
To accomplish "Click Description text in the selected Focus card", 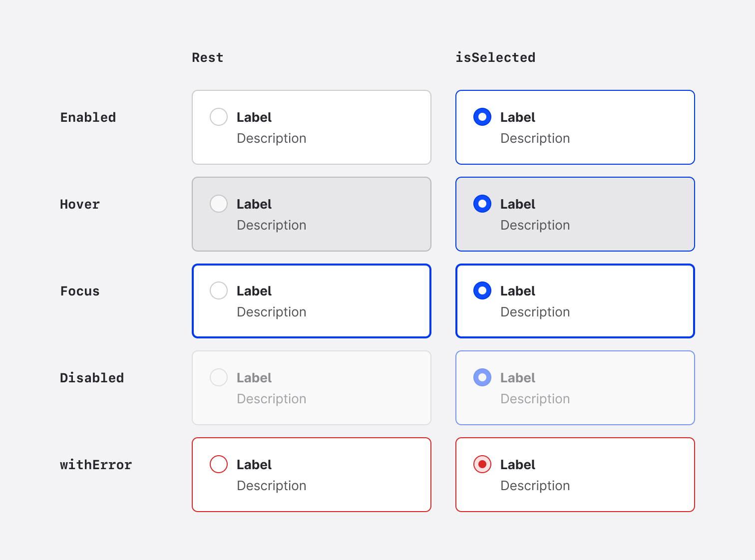I will 535,312.
